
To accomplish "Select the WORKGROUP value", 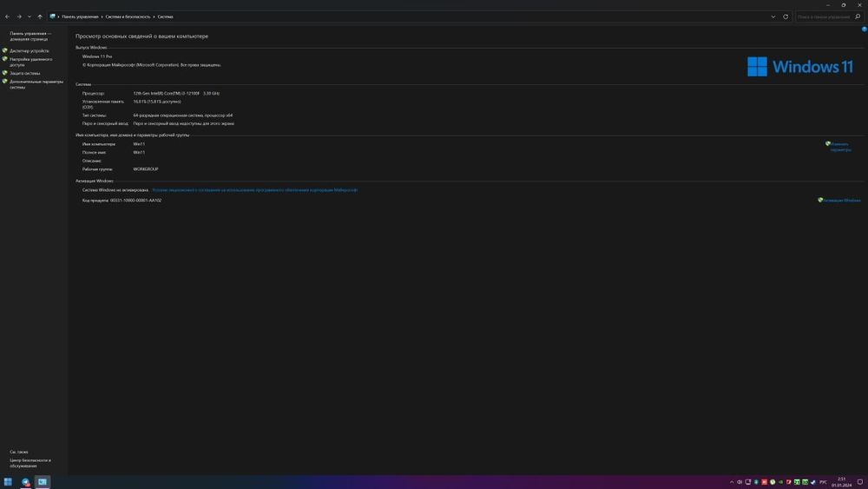I will click(146, 169).
